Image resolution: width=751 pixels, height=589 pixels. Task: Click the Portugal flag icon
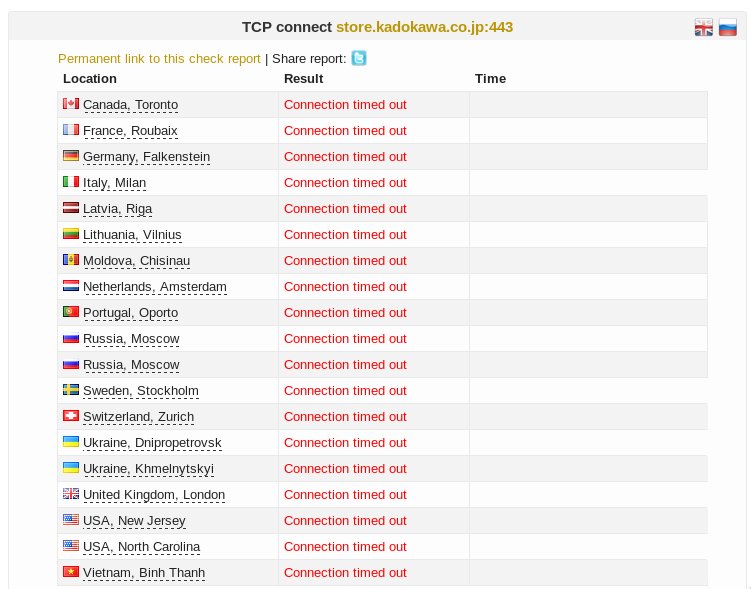click(71, 312)
